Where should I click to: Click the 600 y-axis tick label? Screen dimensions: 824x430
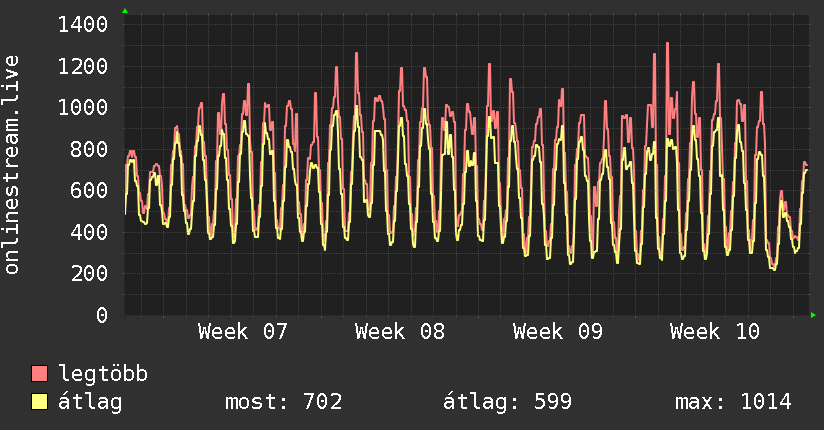pos(89,191)
